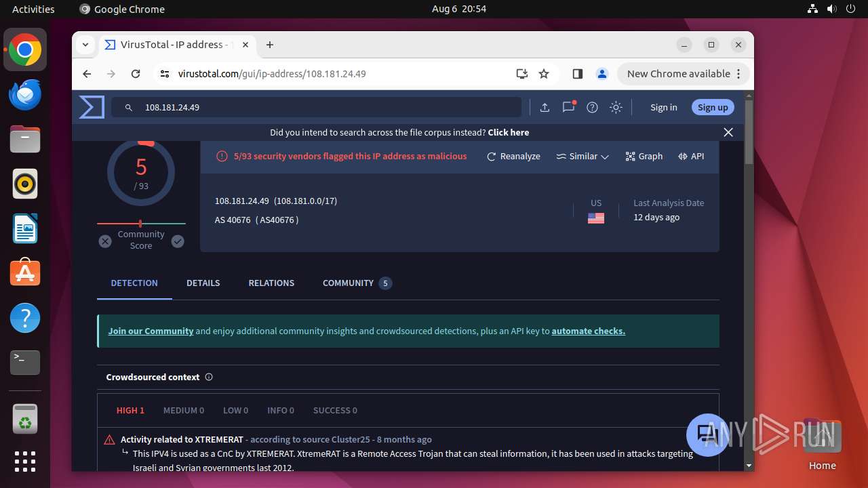Open Ubuntu Software store icon
Viewport: 868px width, 488px height.
coord(25,273)
